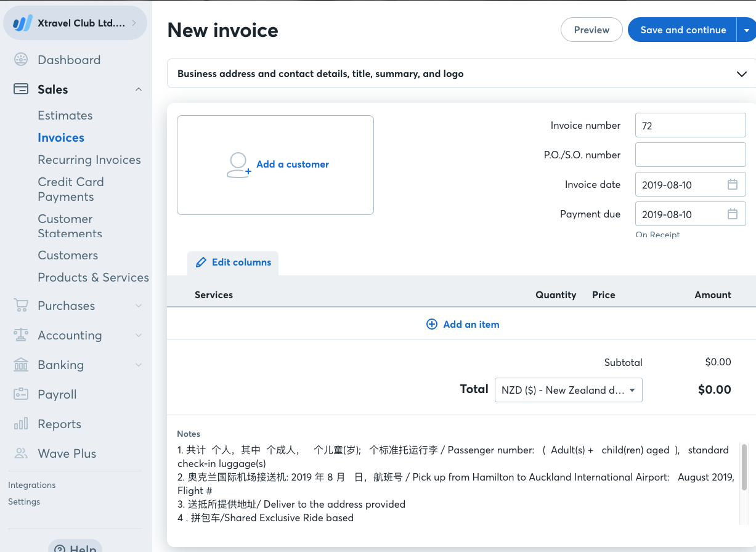
Task: Click the add customer person icon
Action: (x=238, y=165)
